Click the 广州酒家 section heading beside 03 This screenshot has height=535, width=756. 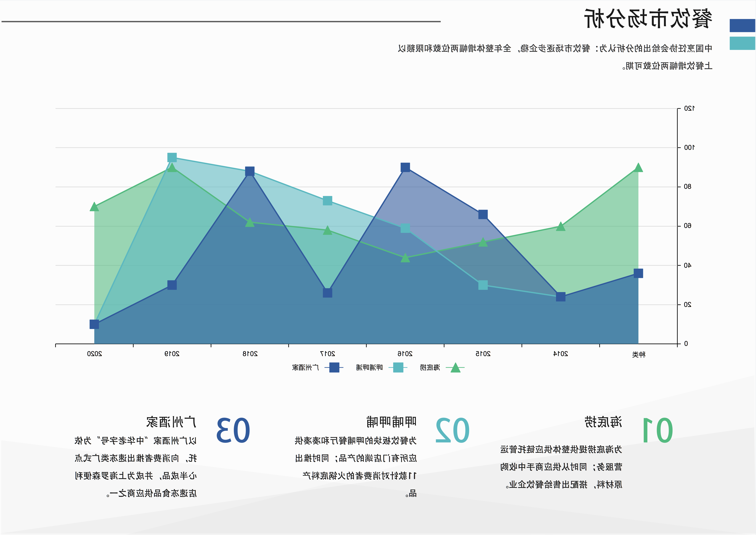(171, 422)
